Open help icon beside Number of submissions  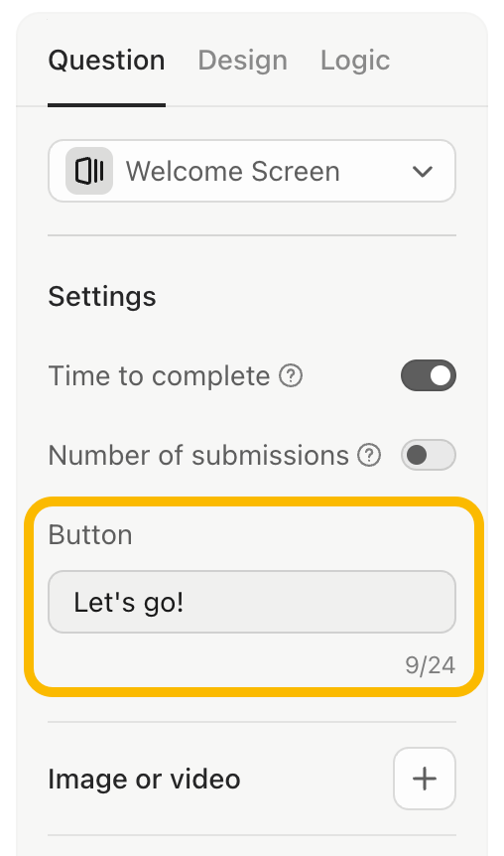point(369,455)
